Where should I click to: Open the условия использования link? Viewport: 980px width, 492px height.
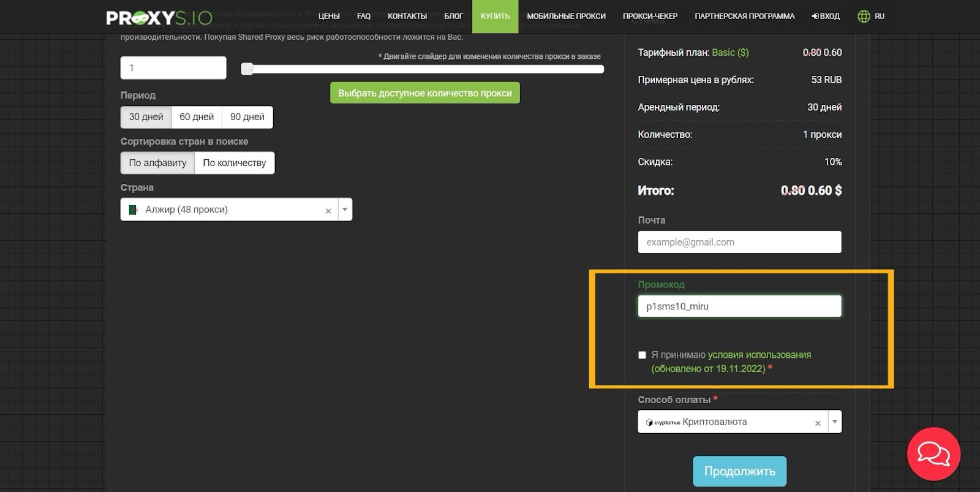tap(759, 355)
